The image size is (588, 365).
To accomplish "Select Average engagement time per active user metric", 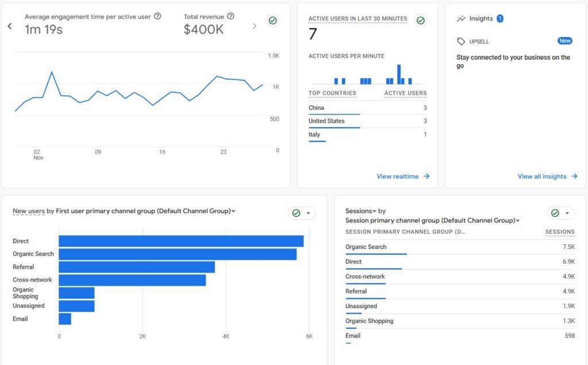I will pos(87,17).
